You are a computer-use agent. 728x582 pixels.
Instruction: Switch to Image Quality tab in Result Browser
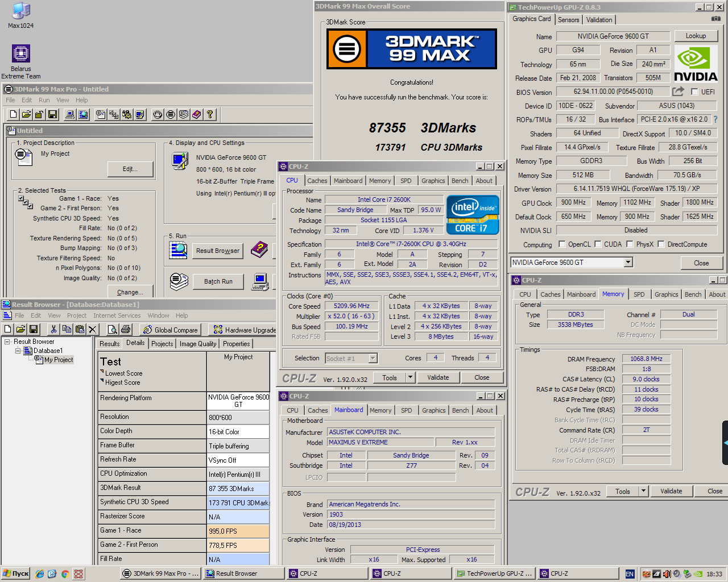coord(198,344)
